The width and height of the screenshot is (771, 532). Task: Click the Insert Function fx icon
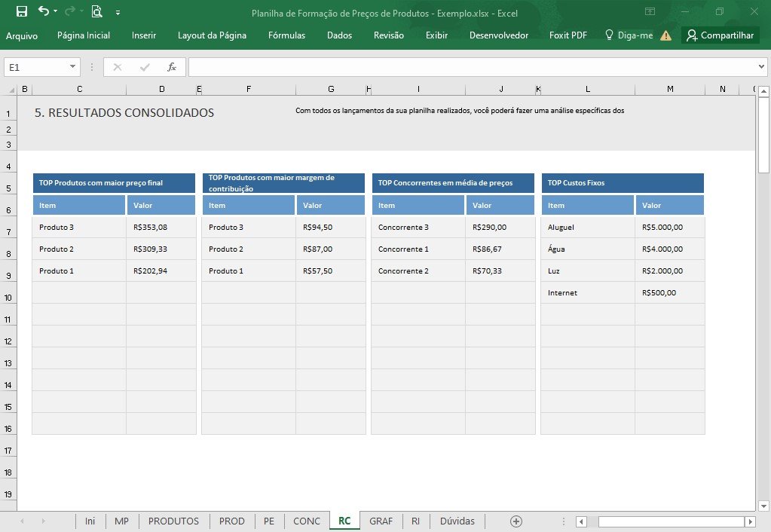click(172, 67)
